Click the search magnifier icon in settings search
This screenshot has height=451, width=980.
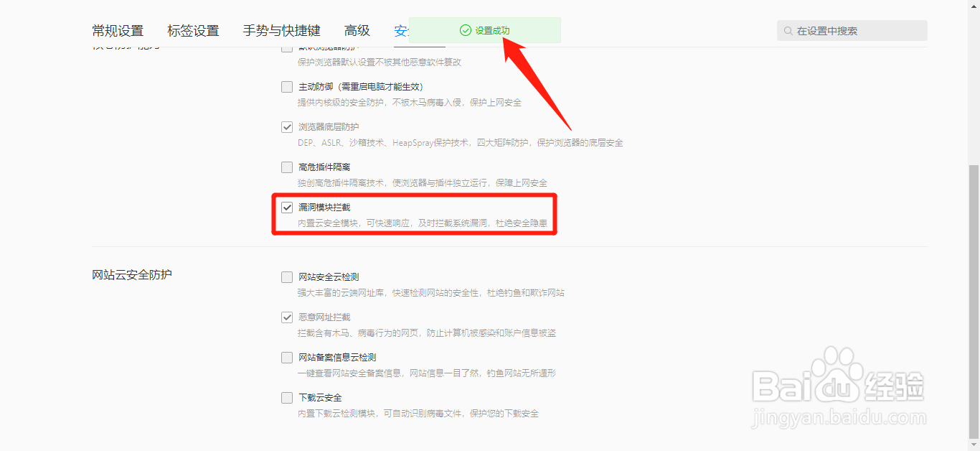click(790, 30)
